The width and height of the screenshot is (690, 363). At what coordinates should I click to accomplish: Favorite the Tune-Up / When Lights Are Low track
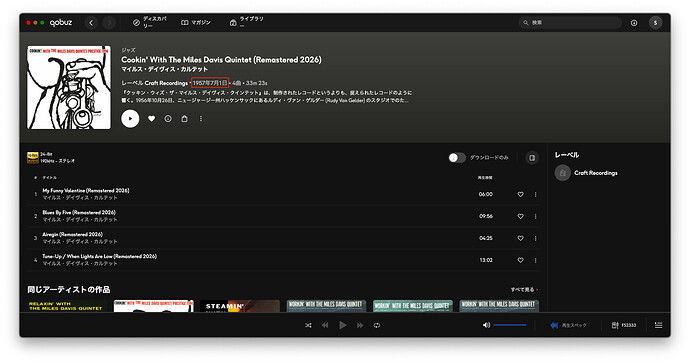[x=520, y=260]
